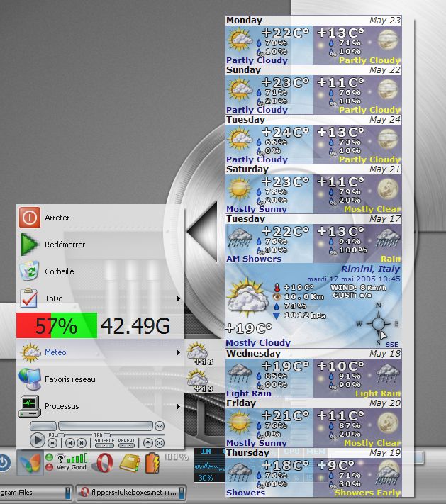
Task: Click the MSN butterfly icon
Action: (x=29, y=463)
